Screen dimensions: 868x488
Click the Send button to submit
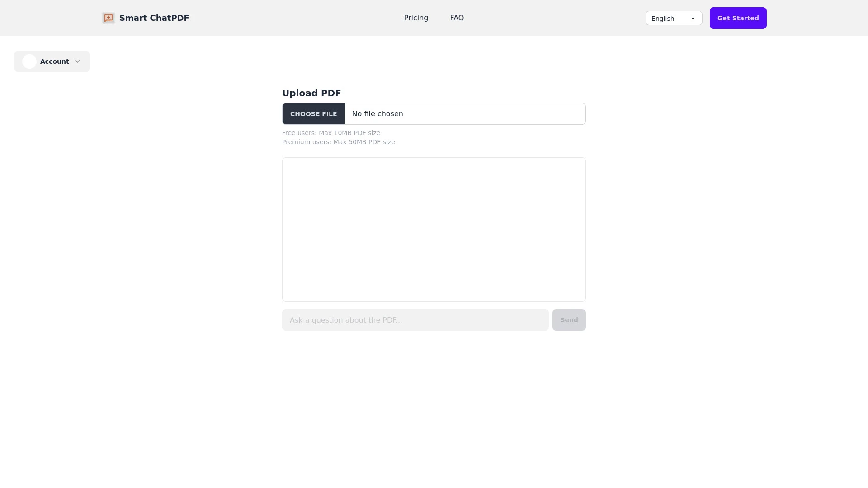click(569, 320)
